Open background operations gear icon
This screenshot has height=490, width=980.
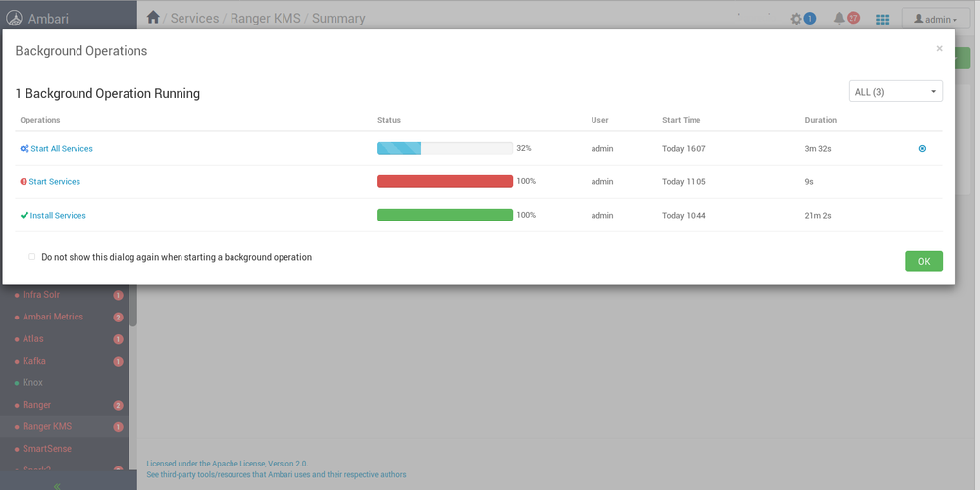coord(796,19)
